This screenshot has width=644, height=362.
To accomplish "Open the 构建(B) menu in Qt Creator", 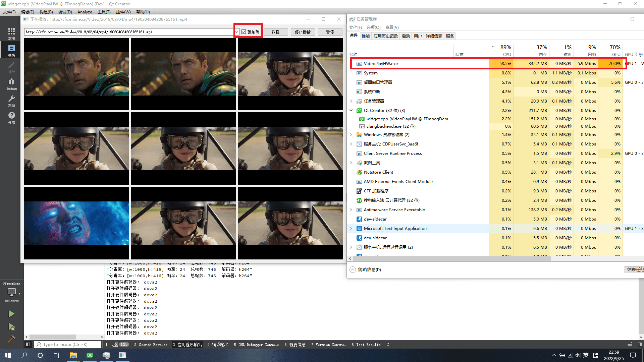I will (46, 12).
